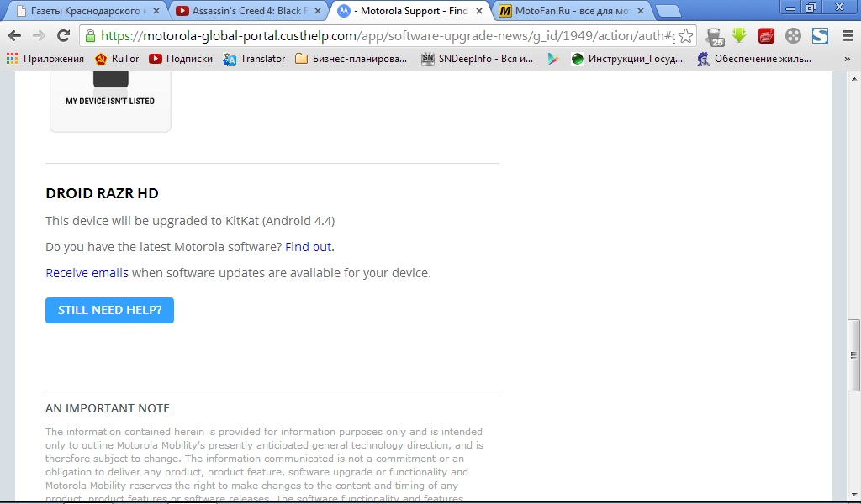Click the green download arrow extension

pyautogui.click(x=739, y=35)
